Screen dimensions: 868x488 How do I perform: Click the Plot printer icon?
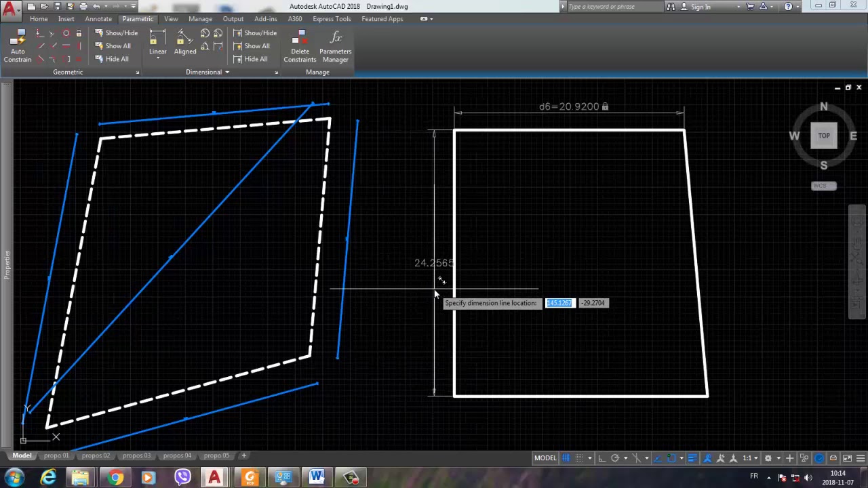tap(83, 6)
